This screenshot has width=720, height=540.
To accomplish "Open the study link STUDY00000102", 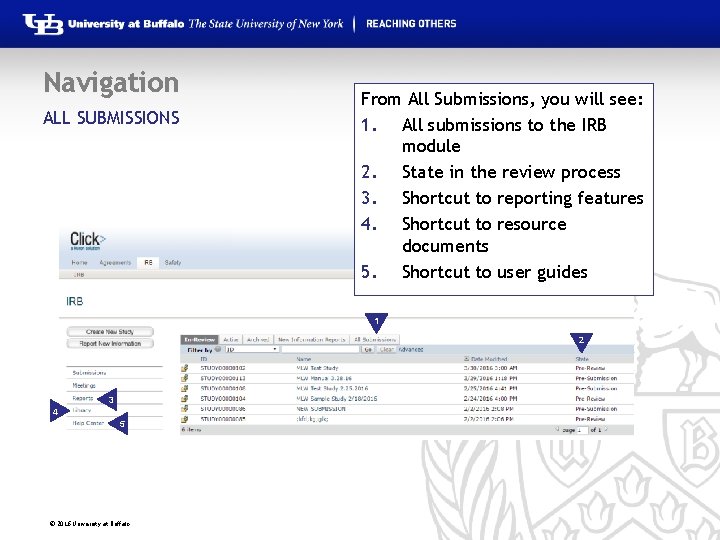I will (x=223, y=368).
